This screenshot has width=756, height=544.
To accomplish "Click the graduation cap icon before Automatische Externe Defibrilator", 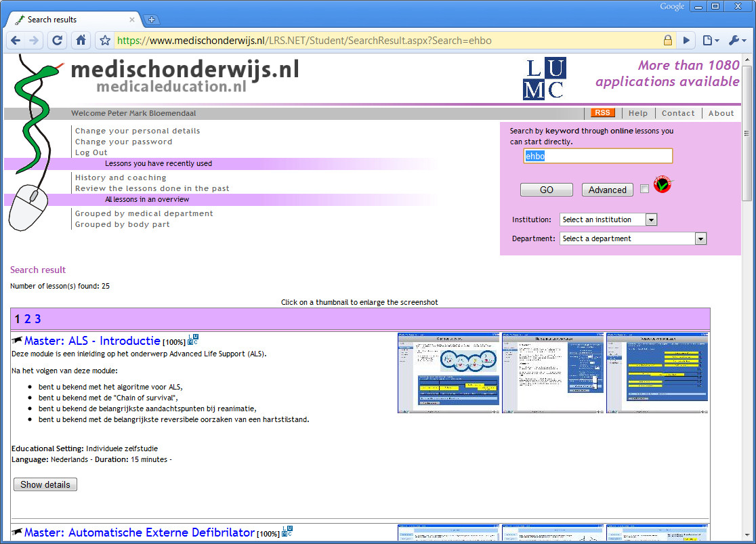I will click(17, 532).
